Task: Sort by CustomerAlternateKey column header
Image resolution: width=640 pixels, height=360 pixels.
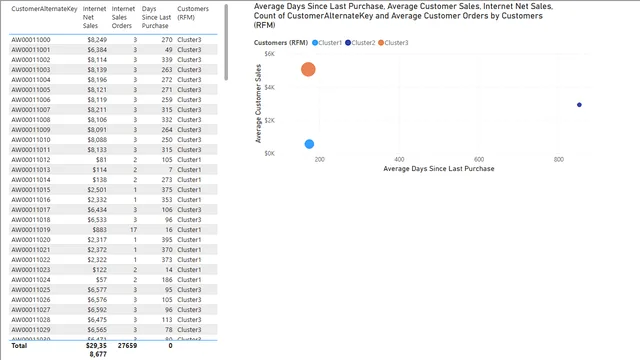Action: [44, 9]
